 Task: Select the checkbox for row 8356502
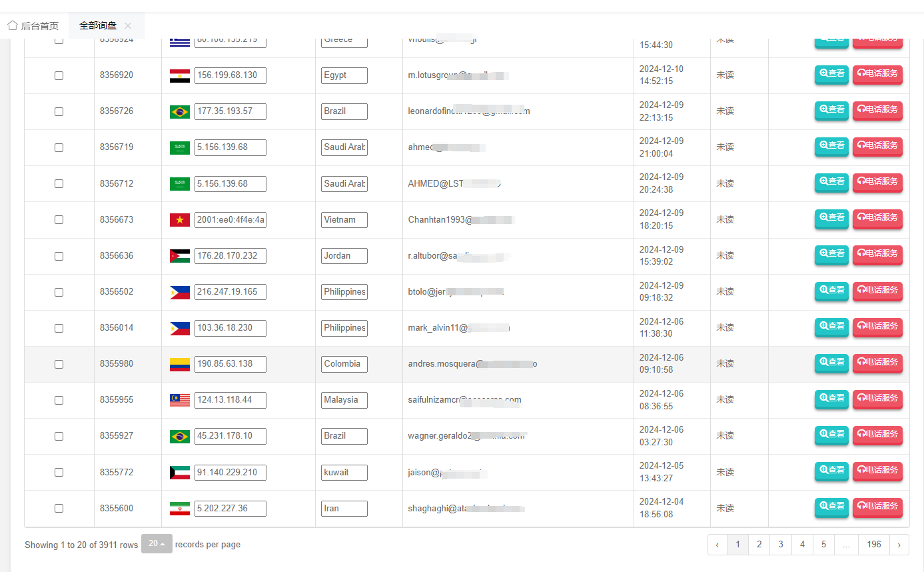59,292
